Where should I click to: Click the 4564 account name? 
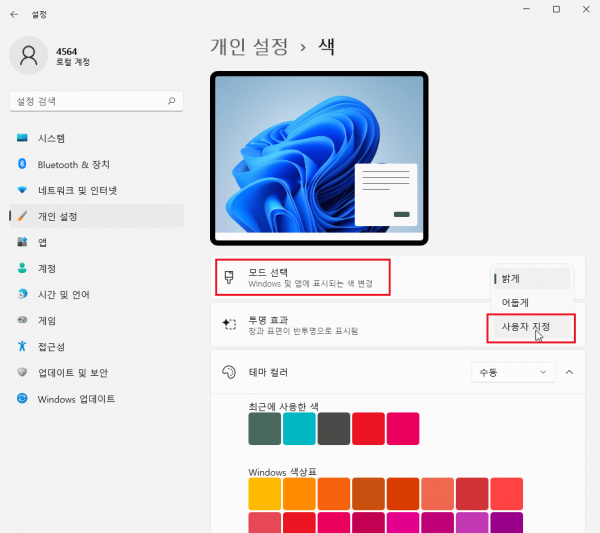pos(66,51)
